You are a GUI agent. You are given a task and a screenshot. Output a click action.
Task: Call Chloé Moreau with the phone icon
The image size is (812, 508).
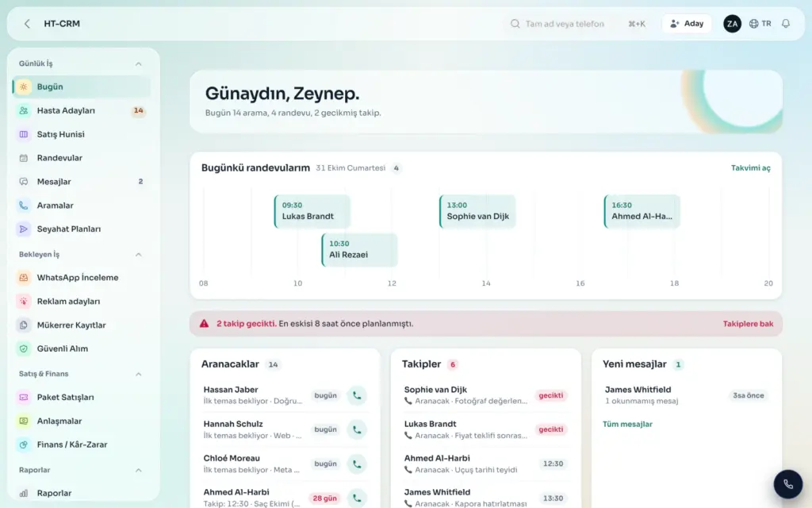(357, 464)
